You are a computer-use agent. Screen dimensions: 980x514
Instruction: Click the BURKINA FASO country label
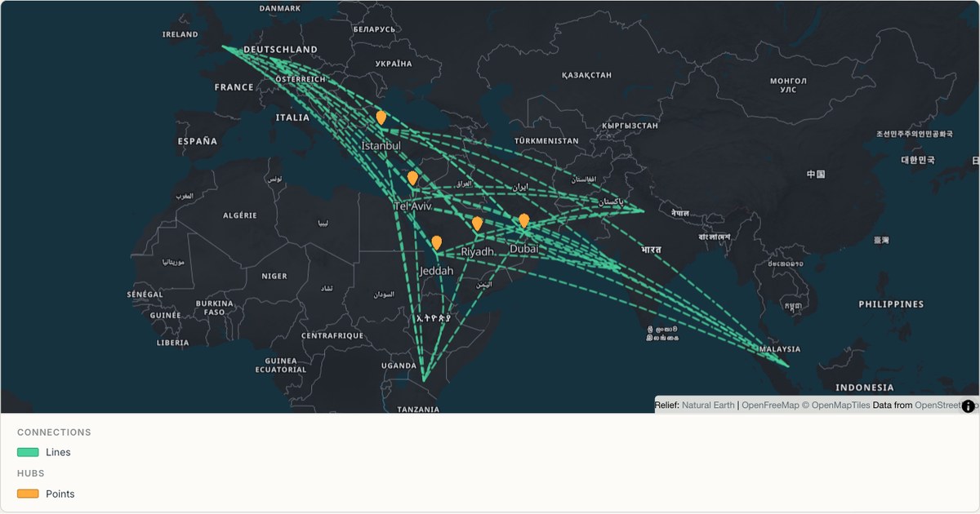214,308
